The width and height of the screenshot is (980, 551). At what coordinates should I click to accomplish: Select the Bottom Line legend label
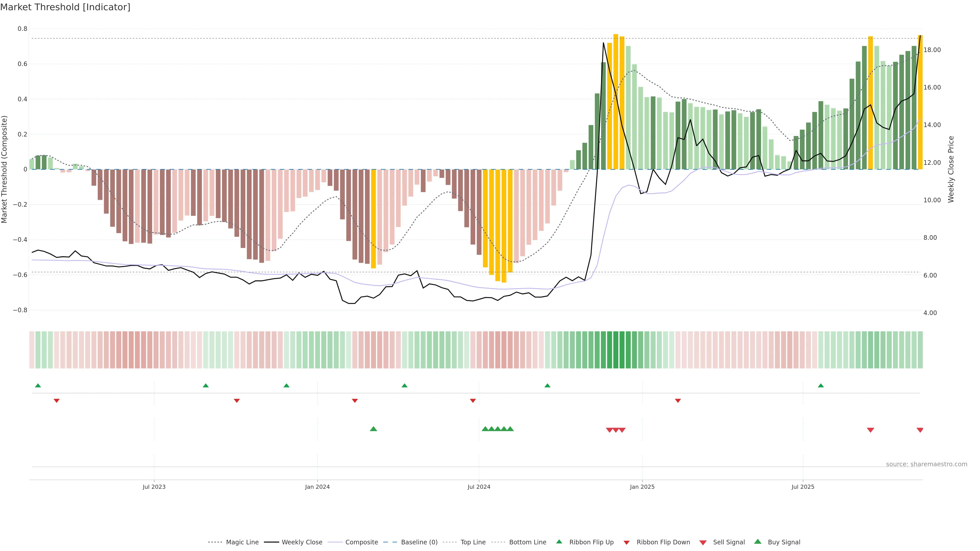point(527,542)
